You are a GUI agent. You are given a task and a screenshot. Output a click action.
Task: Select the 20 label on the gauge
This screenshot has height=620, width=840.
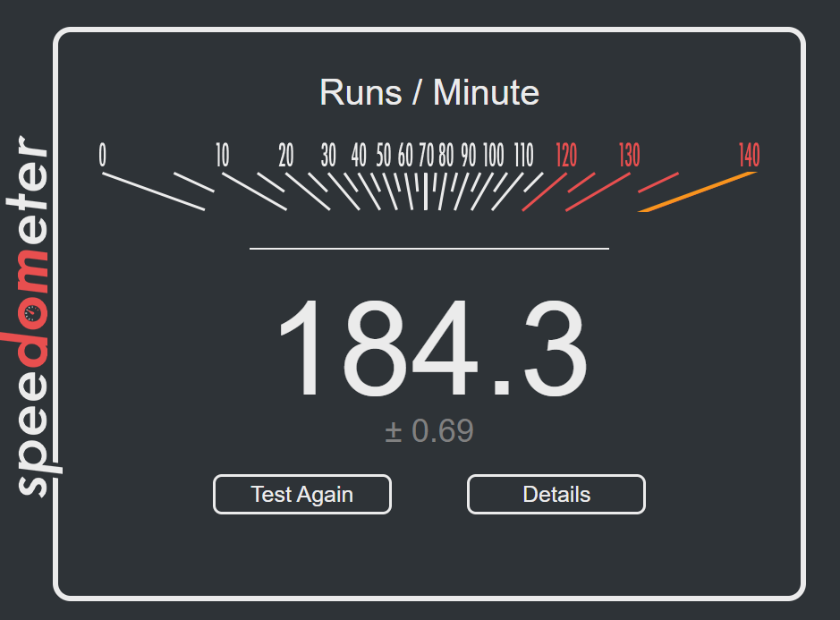[x=285, y=156]
